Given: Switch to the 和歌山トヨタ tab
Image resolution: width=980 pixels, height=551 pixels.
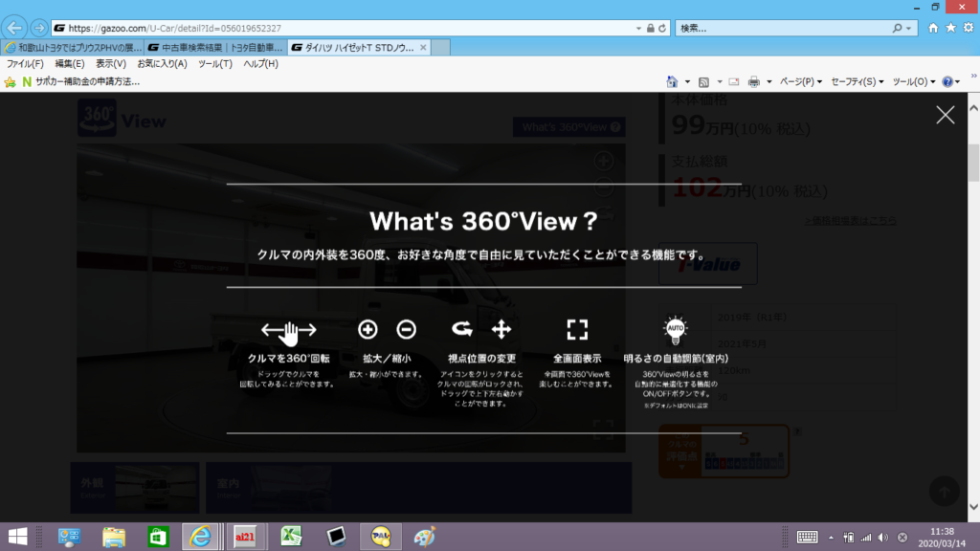Looking at the screenshot, I should click(x=73, y=48).
